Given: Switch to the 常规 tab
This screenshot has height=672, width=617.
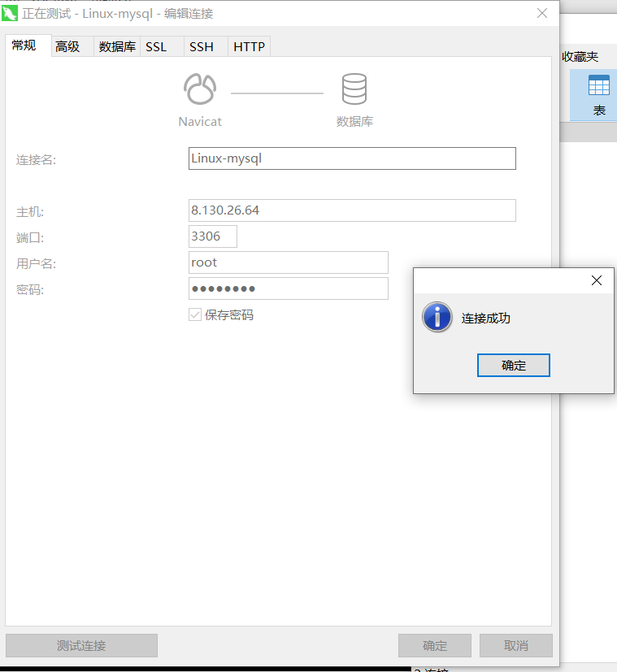Looking at the screenshot, I should pos(28,46).
